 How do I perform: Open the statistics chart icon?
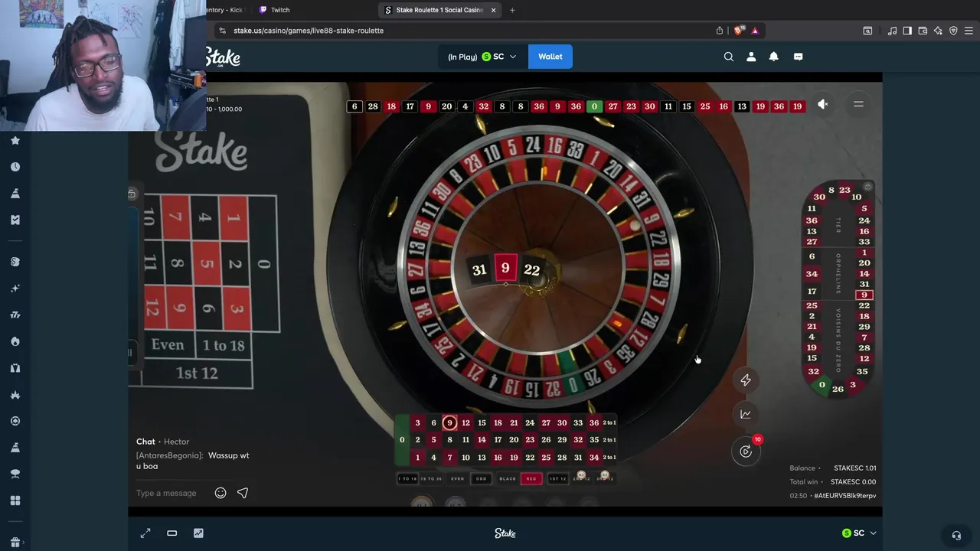(746, 414)
